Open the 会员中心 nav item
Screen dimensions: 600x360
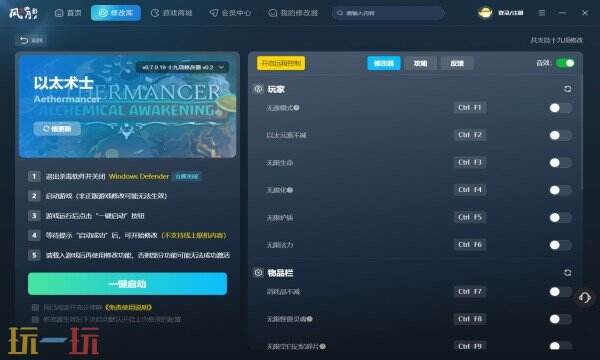pos(230,13)
